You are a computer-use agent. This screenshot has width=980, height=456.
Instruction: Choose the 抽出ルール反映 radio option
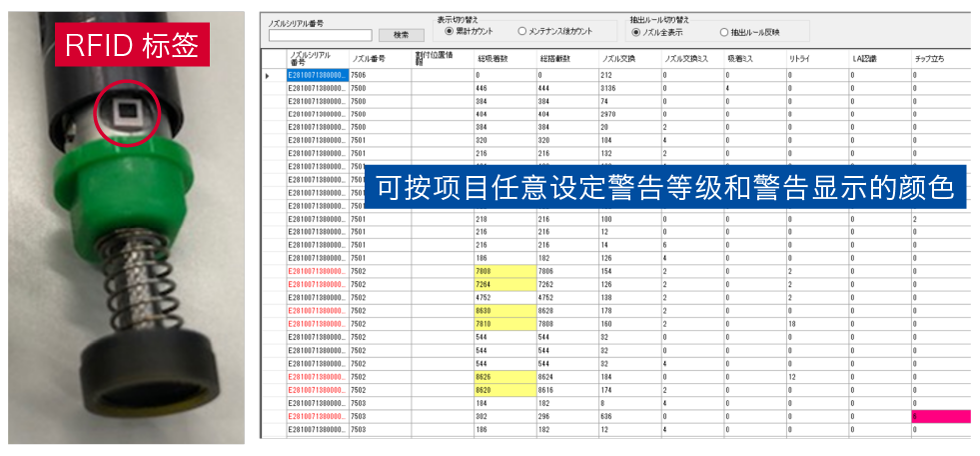coord(724,31)
